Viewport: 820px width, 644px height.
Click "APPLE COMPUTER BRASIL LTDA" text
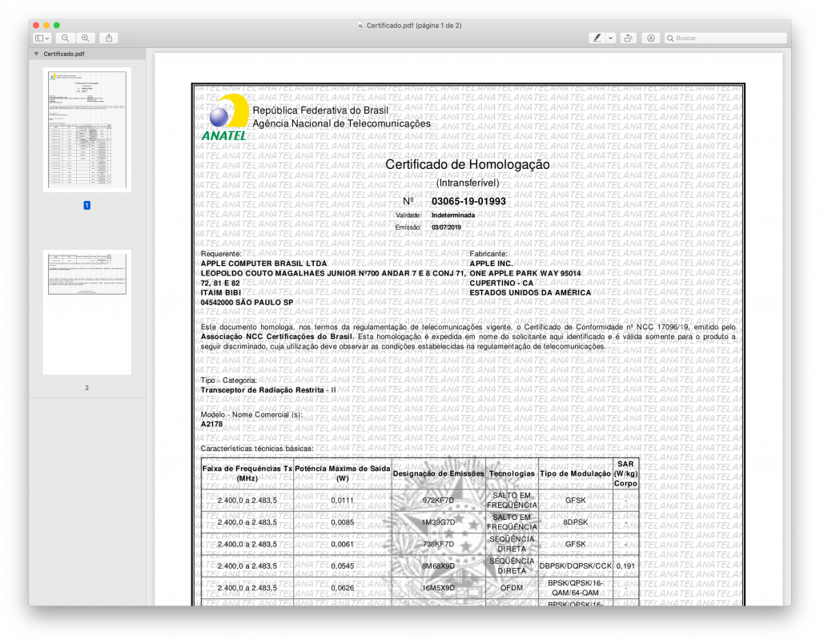[x=264, y=264]
